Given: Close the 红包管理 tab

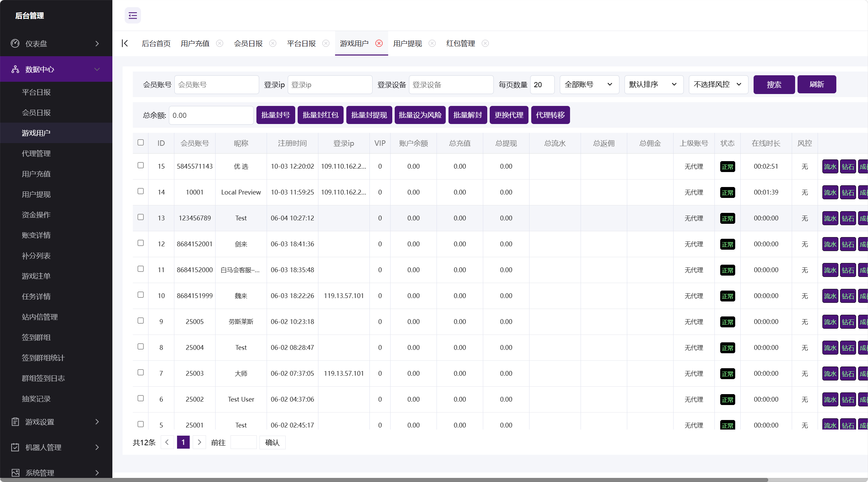Looking at the screenshot, I should point(485,43).
